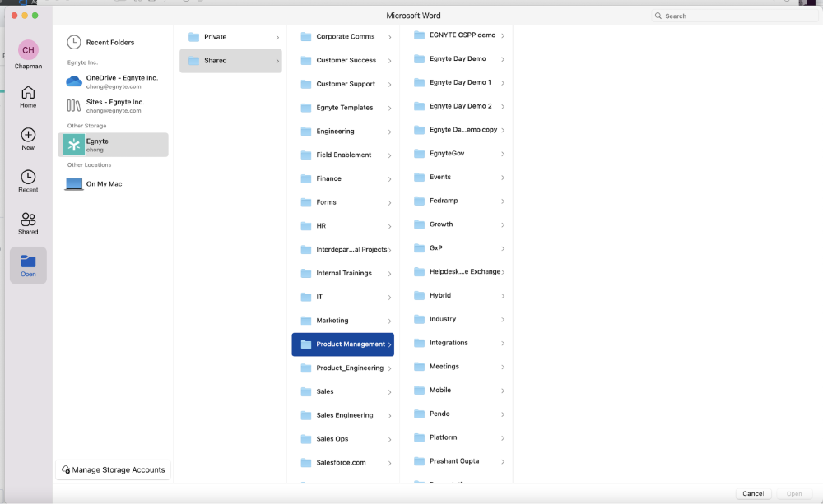Click the Engineering folder icon
The height and width of the screenshot is (504, 823).
pos(306,131)
